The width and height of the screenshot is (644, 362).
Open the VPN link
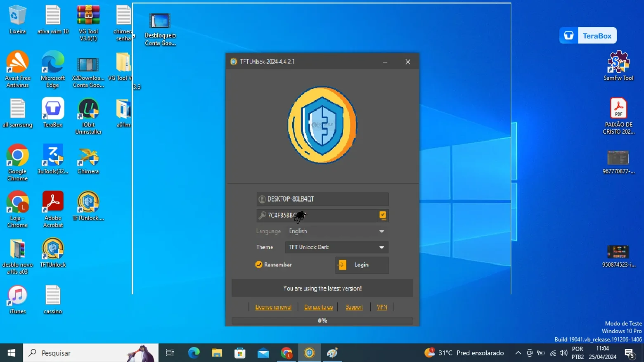click(382, 307)
